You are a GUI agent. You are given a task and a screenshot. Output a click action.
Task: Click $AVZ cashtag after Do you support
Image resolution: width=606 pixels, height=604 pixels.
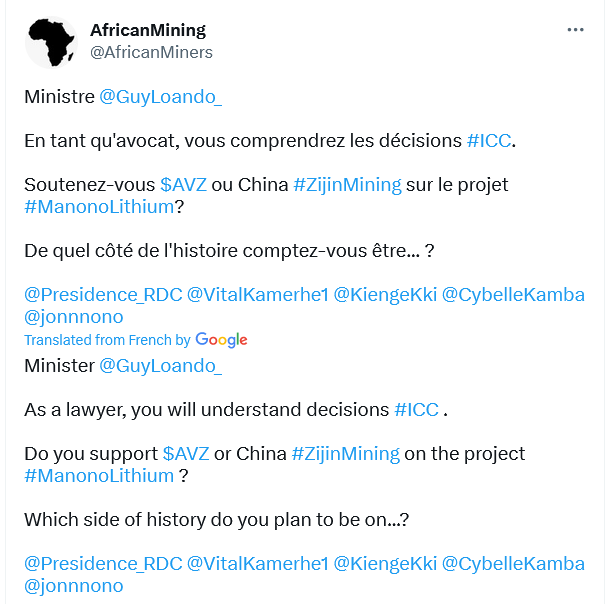click(186, 454)
